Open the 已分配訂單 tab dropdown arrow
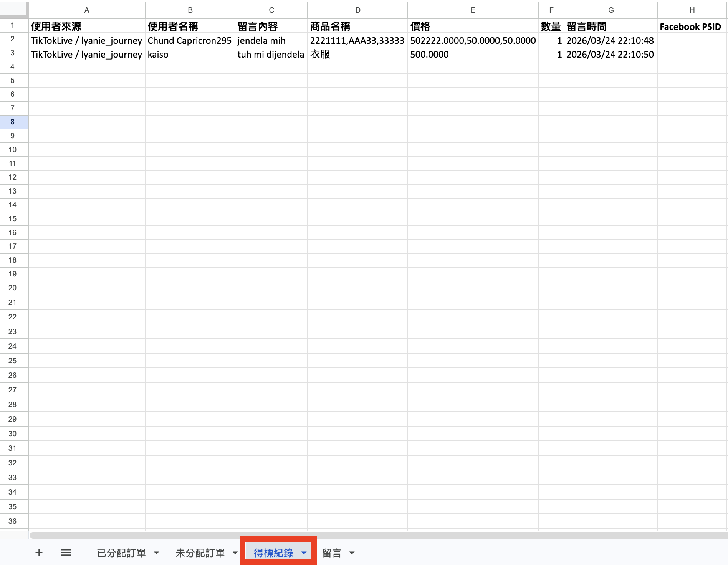The image size is (728, 566). pos(156,553)
